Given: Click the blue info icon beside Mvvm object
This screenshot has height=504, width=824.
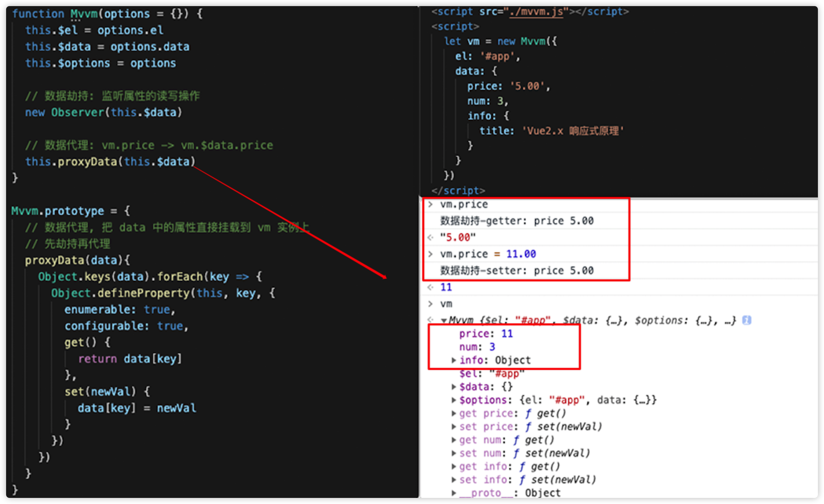Looking at the screenshot, I should pyautogui.click(x=747, y=320).
